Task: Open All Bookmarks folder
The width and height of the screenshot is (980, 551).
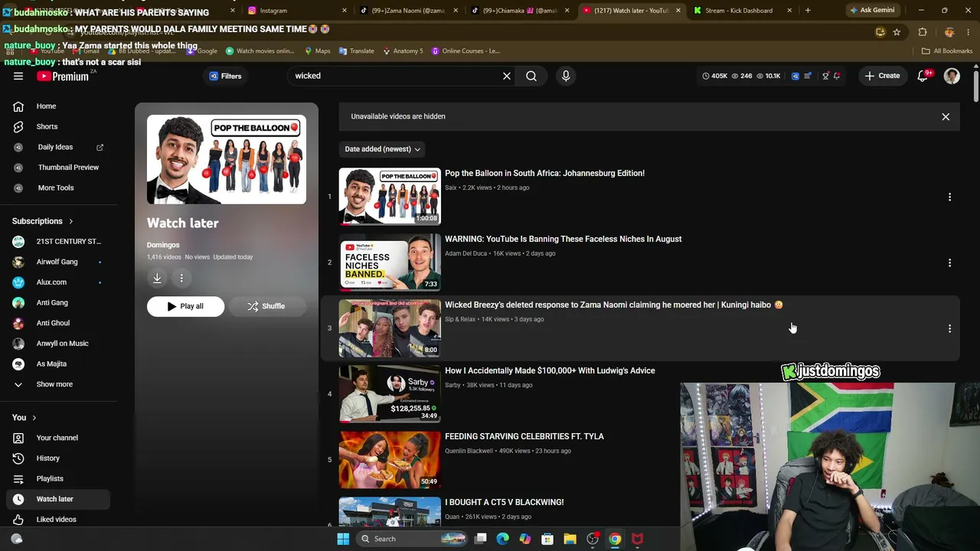Action: 947,51
